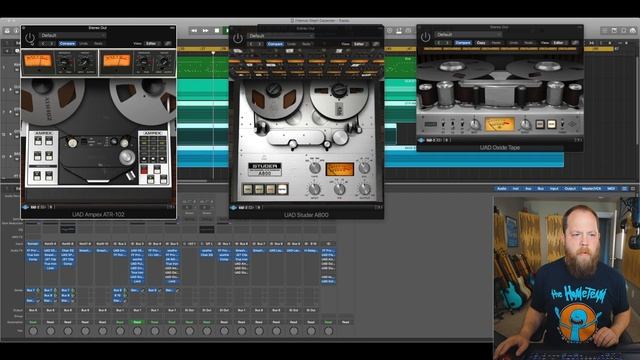Toggle Compare in the Ampex ATR-102 window

pyautogui.click(x=67, y=43)
